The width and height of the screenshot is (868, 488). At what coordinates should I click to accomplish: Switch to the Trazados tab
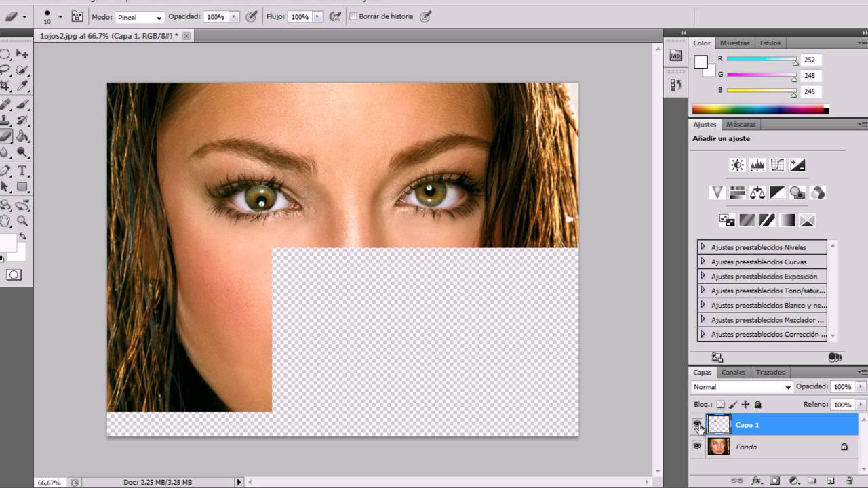pyautogui.click(x=770, y=372)
